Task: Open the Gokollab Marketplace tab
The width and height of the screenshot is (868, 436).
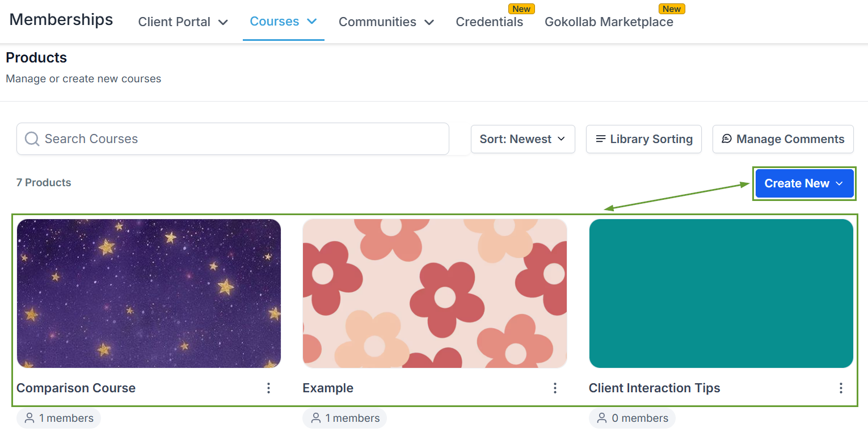Action: 609,22
